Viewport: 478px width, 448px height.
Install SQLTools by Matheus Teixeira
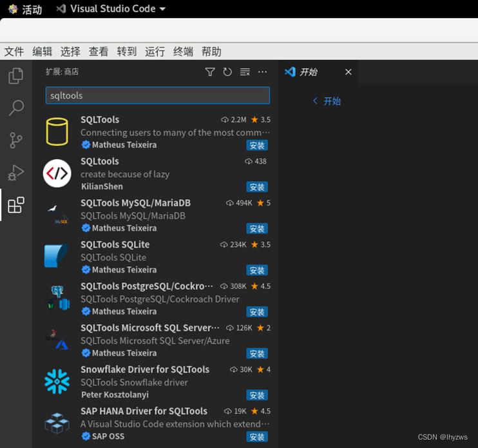(257, 146)
